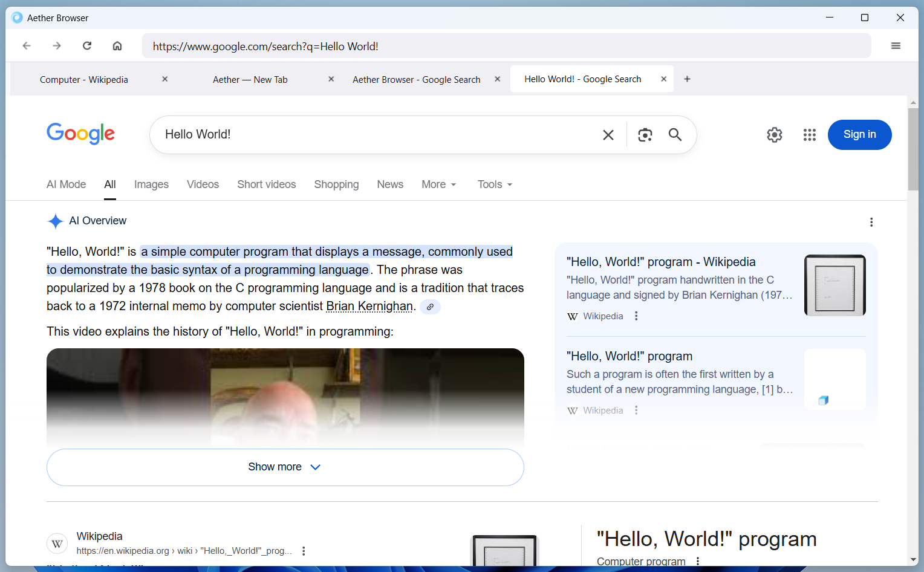
Task: Clear the search query with the X icon
Action: (x=608, y=135)
